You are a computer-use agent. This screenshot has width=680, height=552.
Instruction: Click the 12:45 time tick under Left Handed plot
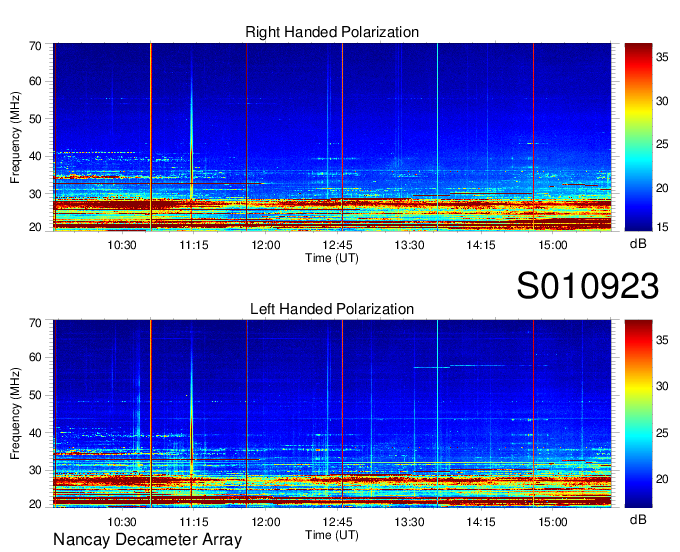(x=337, y=522)
